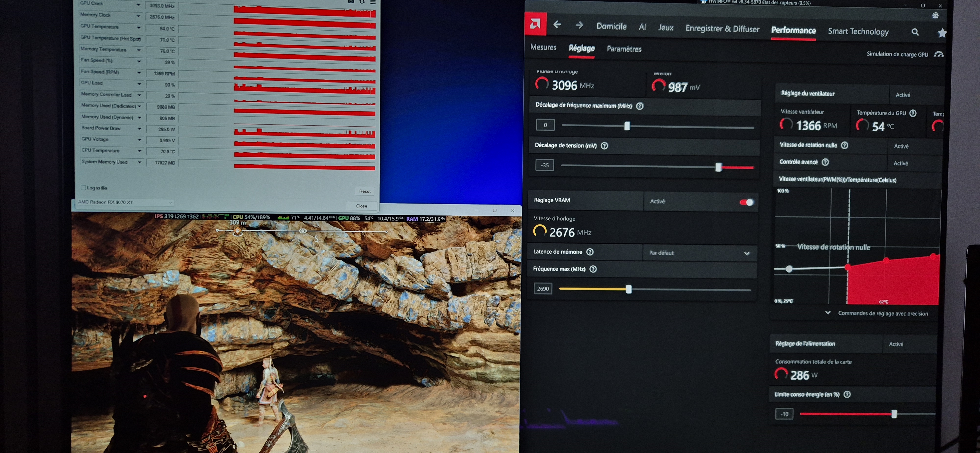980x453 pixels.
Task: Open the bug report icon
Action: pyautogui.click(x=935, y=16)
